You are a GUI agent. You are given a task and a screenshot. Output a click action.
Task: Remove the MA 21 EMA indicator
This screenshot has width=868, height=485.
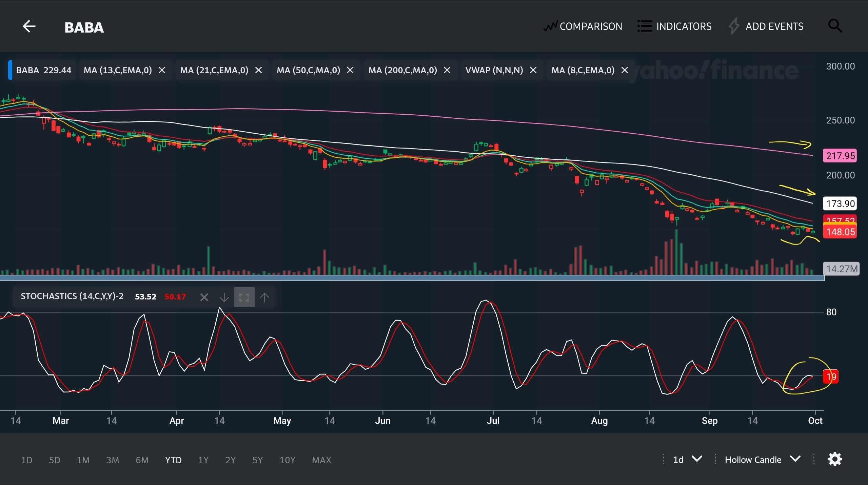point(258,70)
